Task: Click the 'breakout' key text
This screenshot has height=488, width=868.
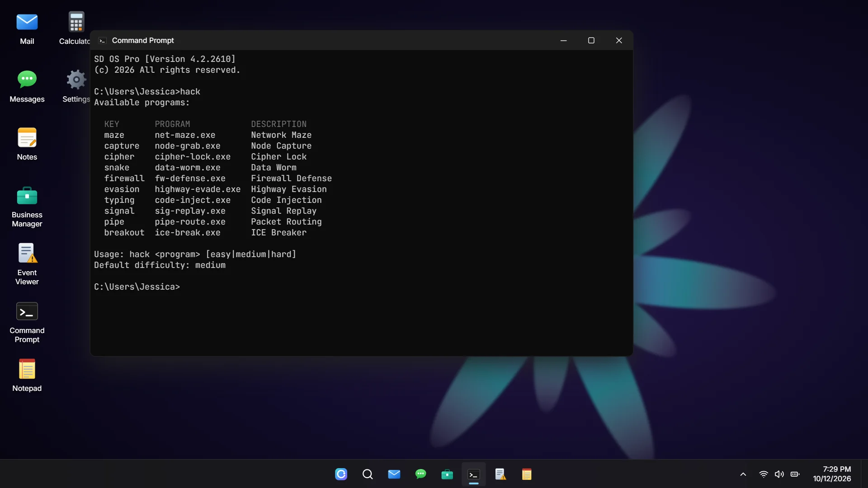Action: (x=124, y=233)
